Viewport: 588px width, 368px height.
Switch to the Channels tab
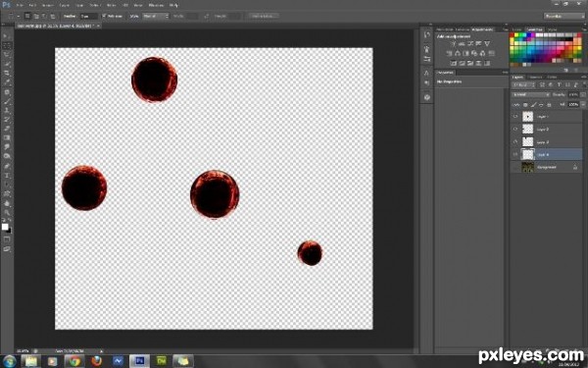(x=535, y=77)
